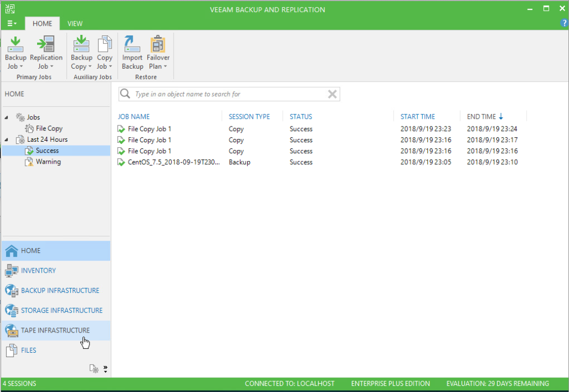
Task: Collapse the Last 24 Hours node
Action: pyautogui.click(x=6, y=140)
